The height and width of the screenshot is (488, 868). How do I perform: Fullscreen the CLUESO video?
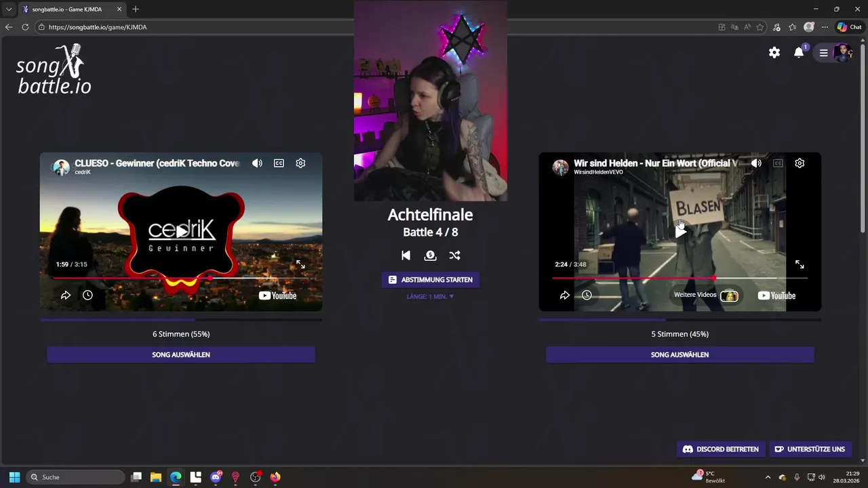click(300, 264)
